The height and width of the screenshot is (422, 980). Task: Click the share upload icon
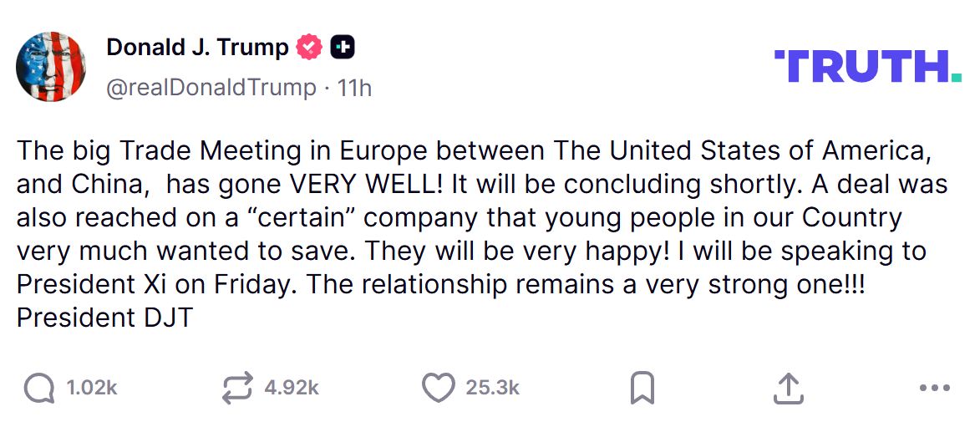point(788,388)
